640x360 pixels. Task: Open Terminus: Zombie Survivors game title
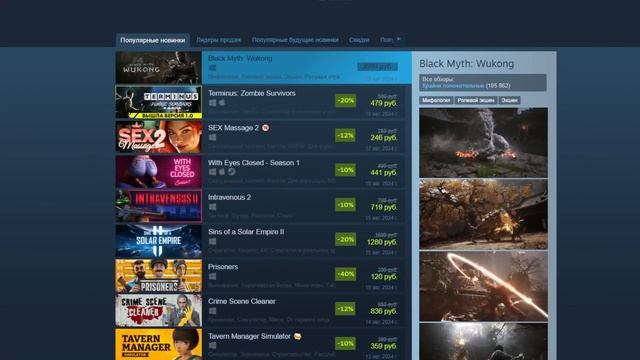[x=252, y=93]
